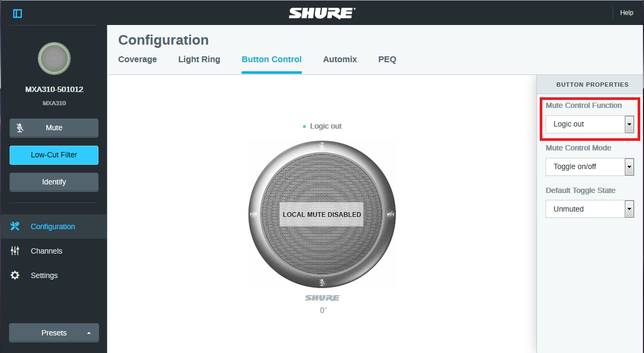Switch to the Coverage tab
This screenshot has height=353, width=644.
coord(137,60)
